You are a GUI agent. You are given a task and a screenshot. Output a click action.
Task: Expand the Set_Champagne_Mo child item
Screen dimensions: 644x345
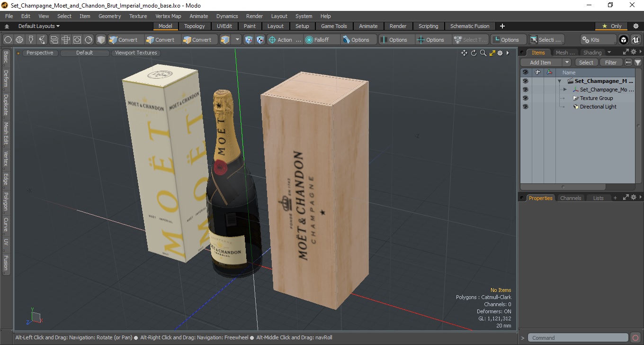[565, 90]
